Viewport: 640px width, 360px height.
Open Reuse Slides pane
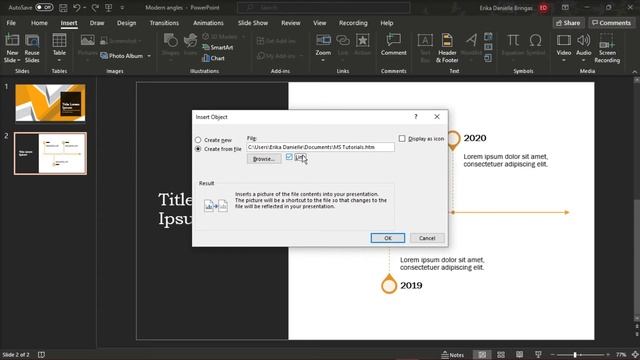(32, 48)
